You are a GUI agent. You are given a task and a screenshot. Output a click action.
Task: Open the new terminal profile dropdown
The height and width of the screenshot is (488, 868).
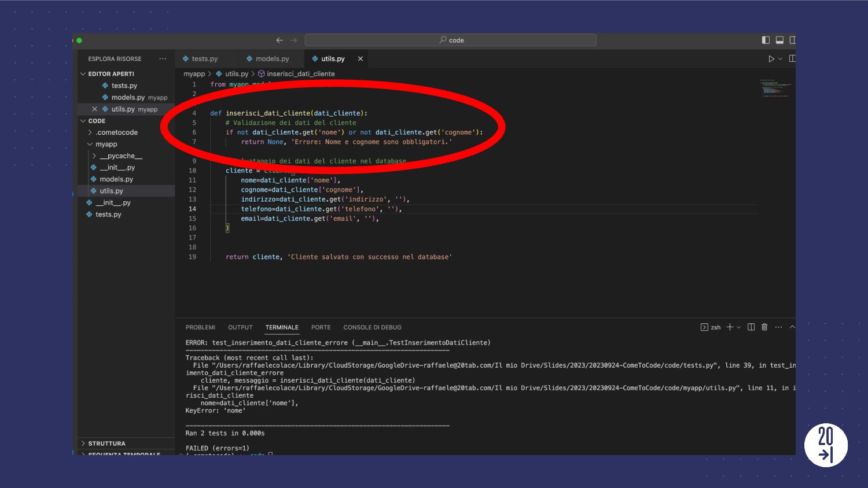click(738, 327)
